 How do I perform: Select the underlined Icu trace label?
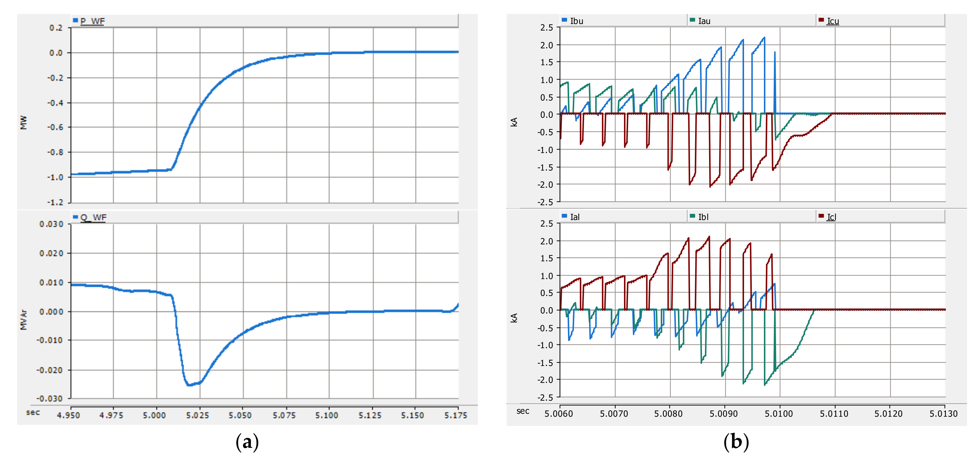pyautogui.click(x=833, y=21)
